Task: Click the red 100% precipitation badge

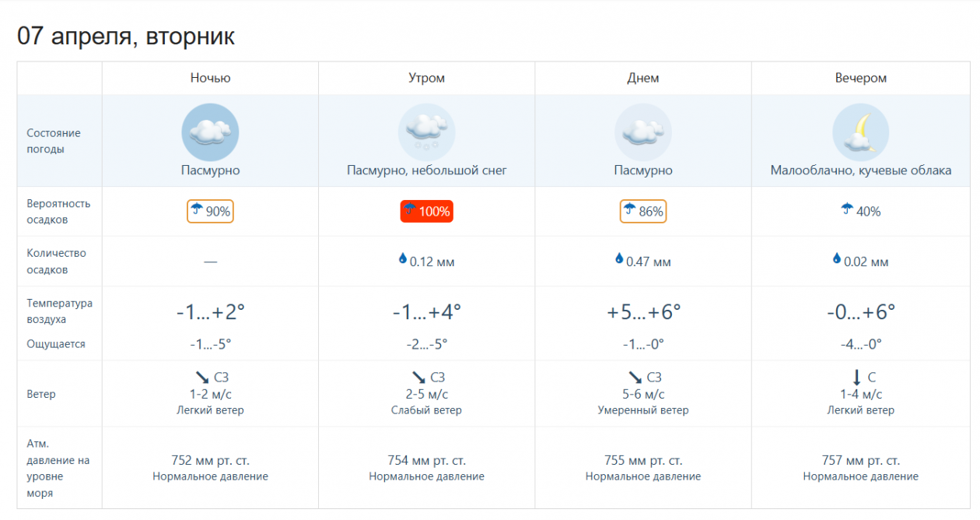Action: coord(426,212)
